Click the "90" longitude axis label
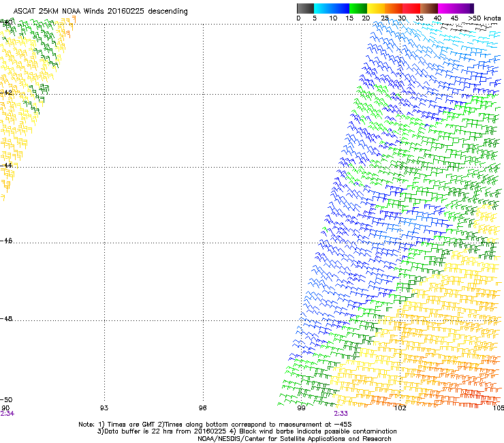This screenshot has height=443, width=504. (5, 408)
